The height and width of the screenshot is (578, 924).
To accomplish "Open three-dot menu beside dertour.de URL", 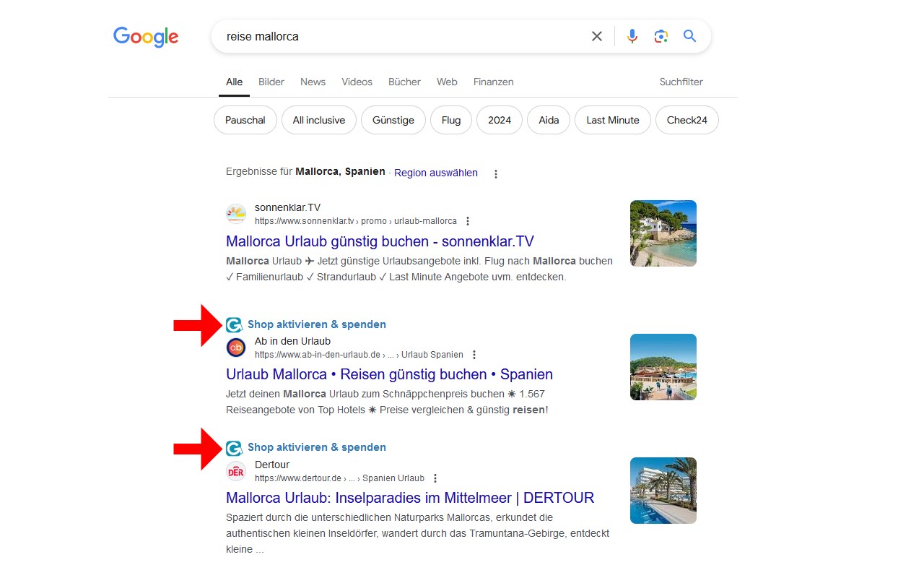I will click(435, 478).
